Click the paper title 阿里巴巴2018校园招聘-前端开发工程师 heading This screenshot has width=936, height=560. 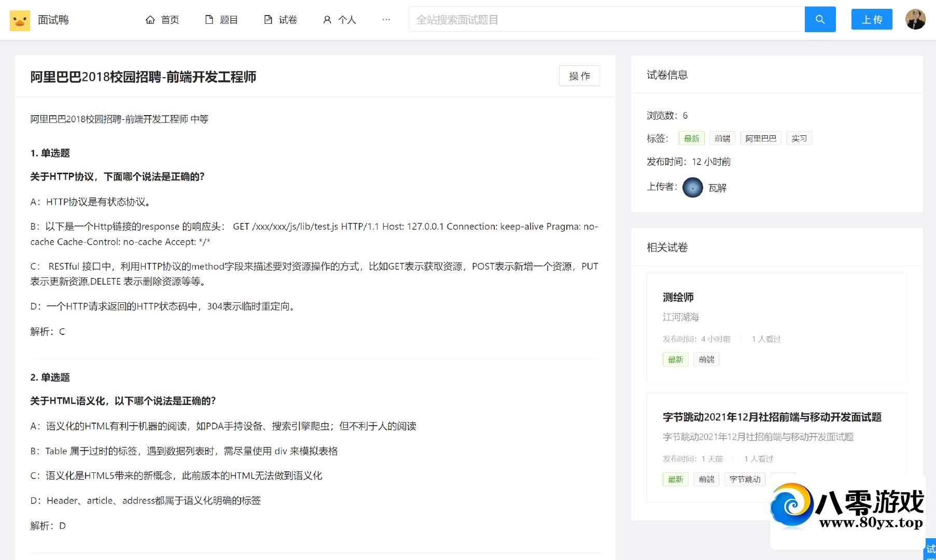[x=143, y=77]
